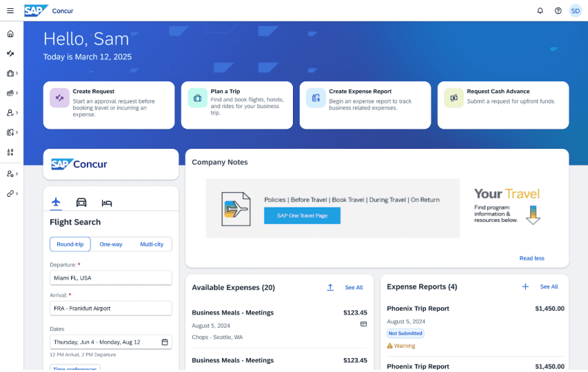This screenshot has width=588, height=372.
Task: Expand the card payments submenu arrow
Action: tap(17, 92)
